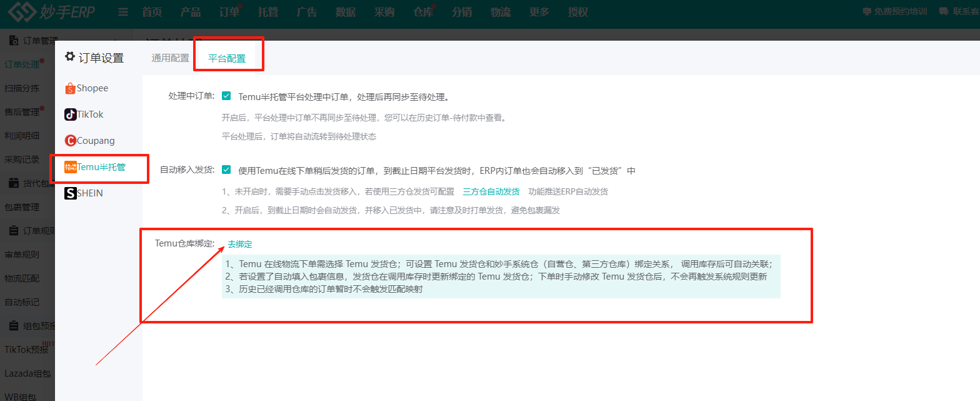Click the 订单设置 gear icon
The height and width of the screenshot is (401, 980).
[x=70, y=57]
